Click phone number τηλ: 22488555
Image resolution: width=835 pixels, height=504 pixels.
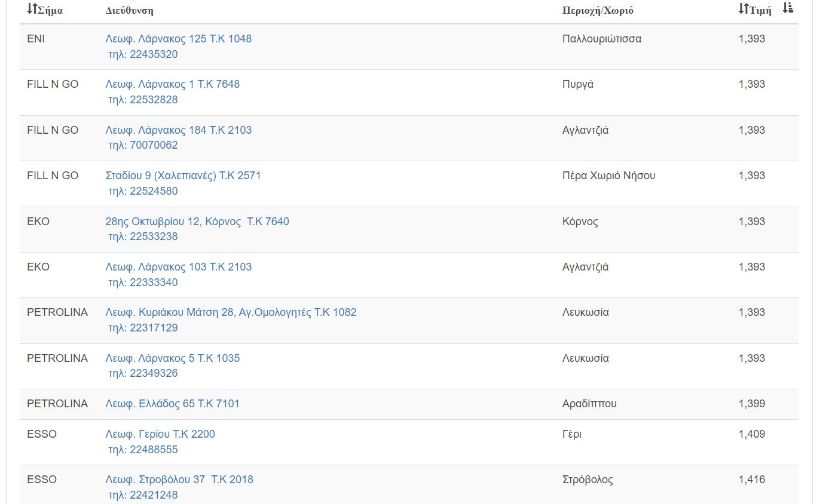point(143,450)
